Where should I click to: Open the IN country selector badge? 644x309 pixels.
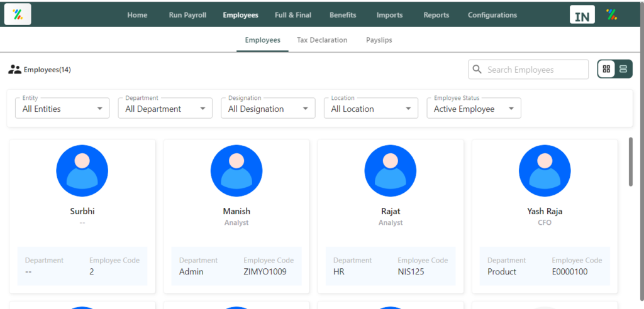coord(582,15)
